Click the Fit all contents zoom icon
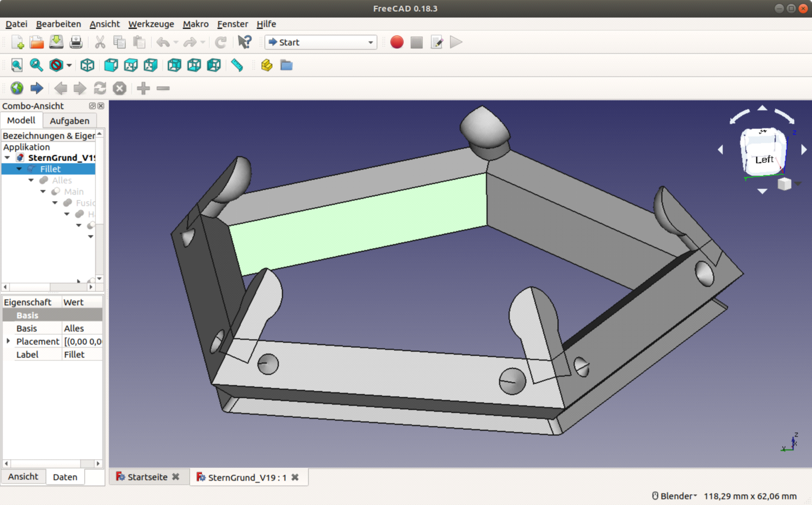The height and width of the screenshot is (505, 812). [x=17, y=65]
